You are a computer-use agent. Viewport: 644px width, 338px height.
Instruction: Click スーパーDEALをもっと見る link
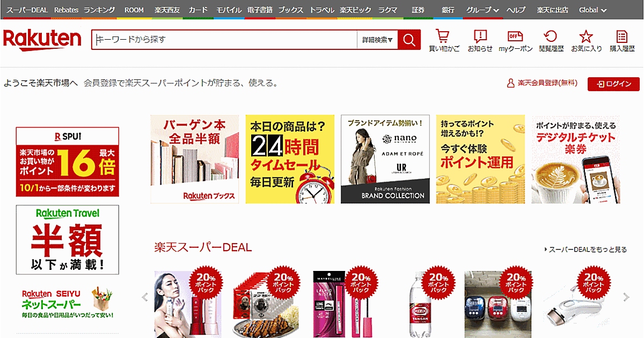[586, 249]
